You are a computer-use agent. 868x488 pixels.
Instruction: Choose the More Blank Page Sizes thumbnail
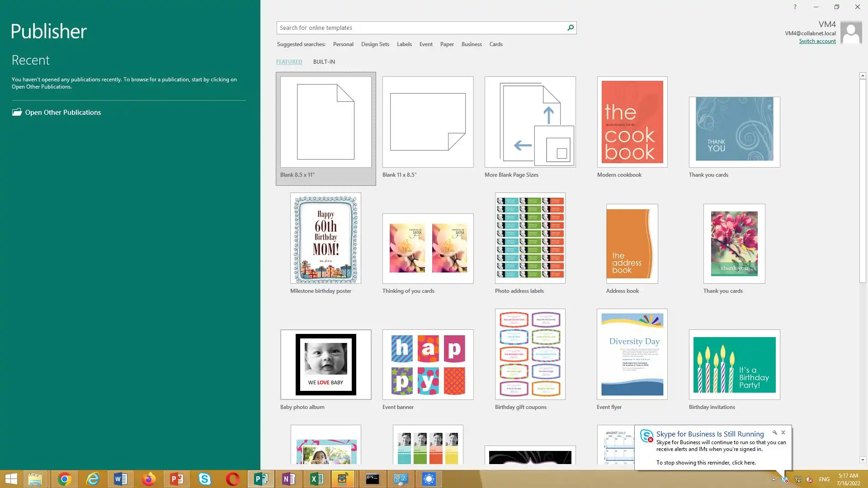[530, 122]
